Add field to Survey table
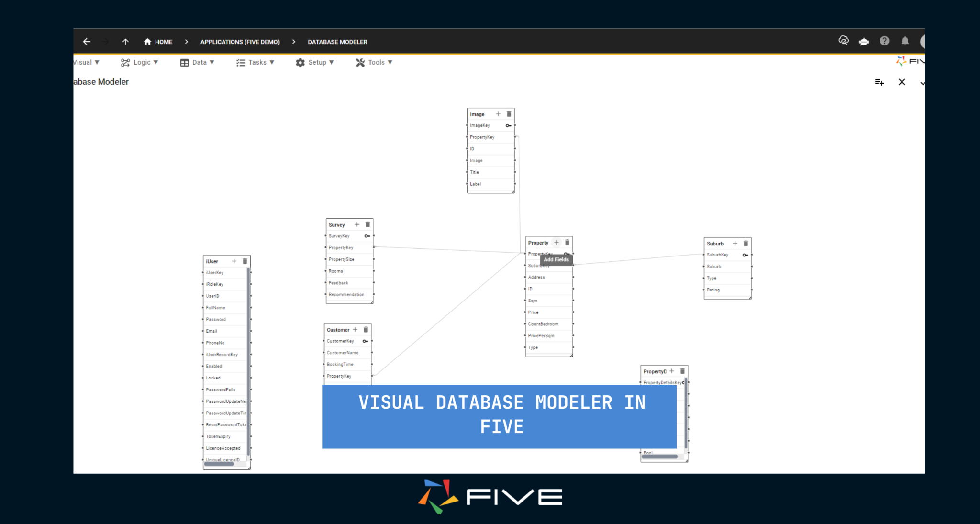 [357, 224]
